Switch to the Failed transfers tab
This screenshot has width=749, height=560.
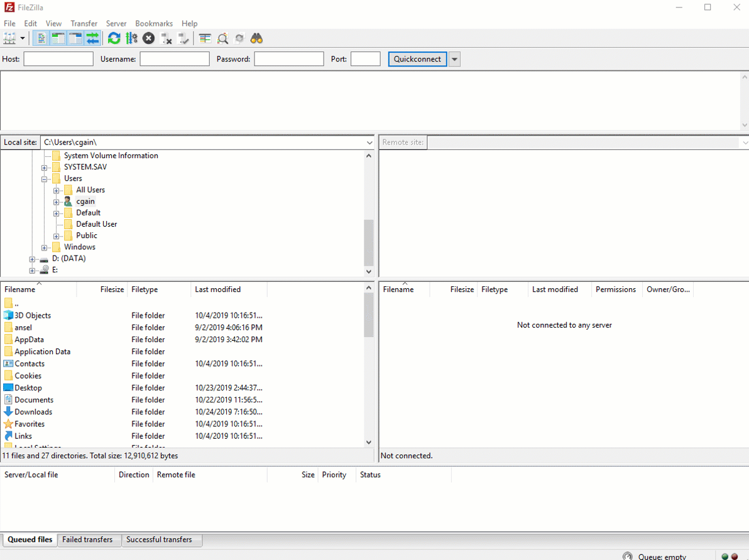click(x=87, y=539)
